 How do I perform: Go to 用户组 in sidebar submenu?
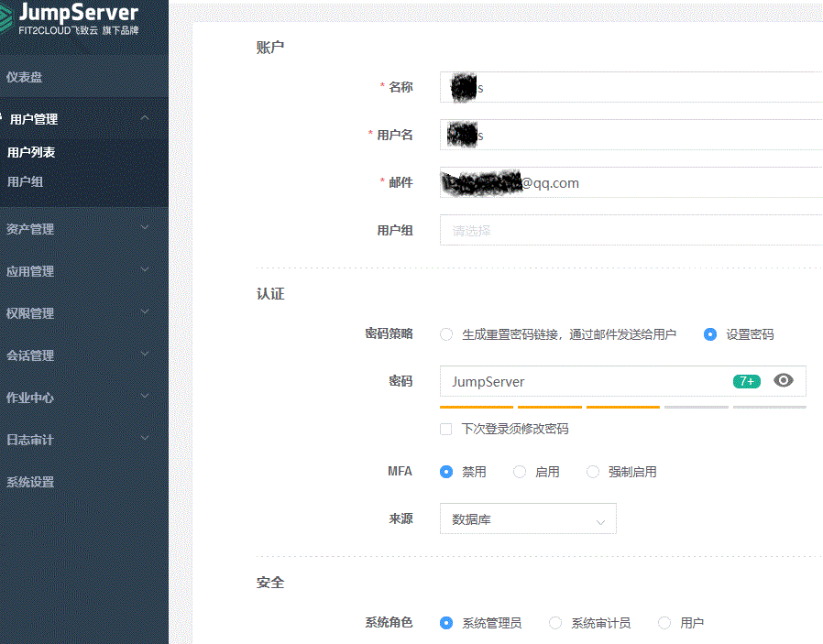point(26,181)
